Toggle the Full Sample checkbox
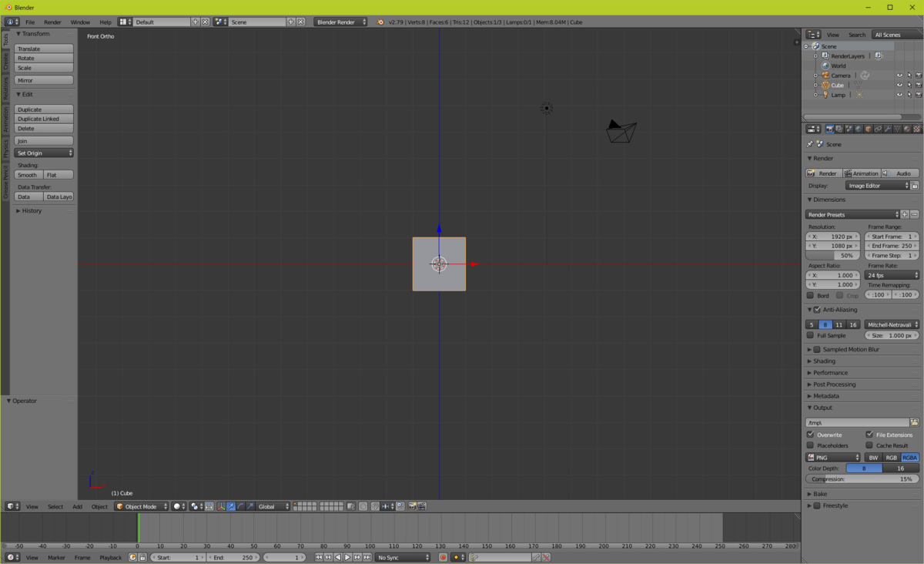Viewport: 924px width, 564px height. tap(810, 335)
